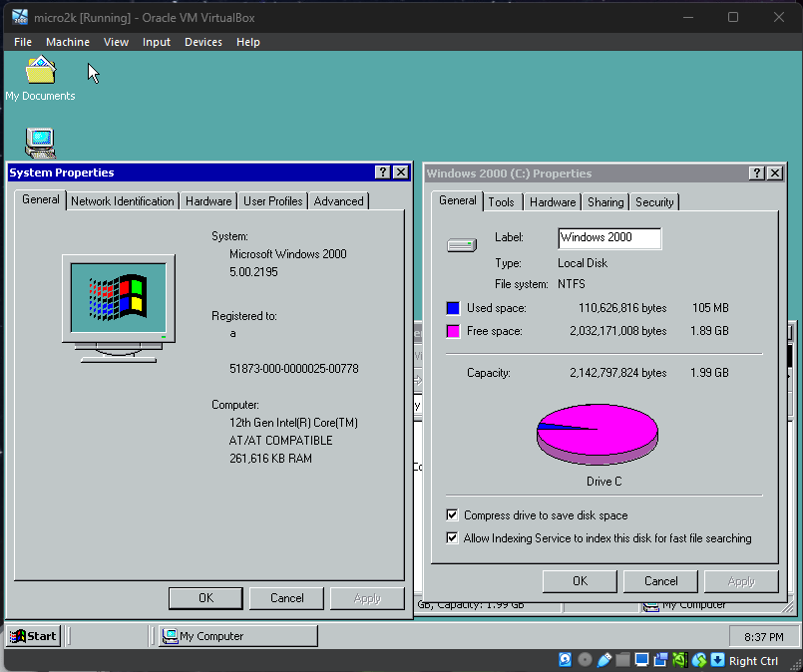Image resolution: width=803 pixels, height=672 pixels.
Task: Click the 12th Gen Intel(R) Core(TM) text
Action: coord(293,423)
